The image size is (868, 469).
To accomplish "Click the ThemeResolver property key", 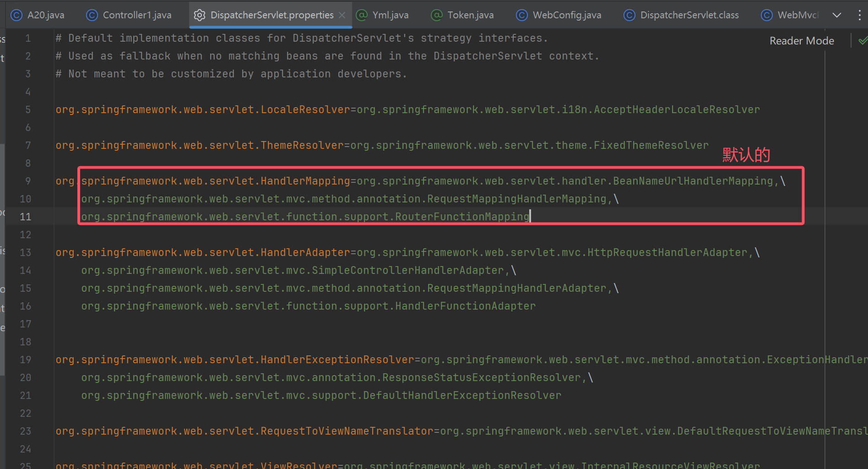I will coord(200,145).
